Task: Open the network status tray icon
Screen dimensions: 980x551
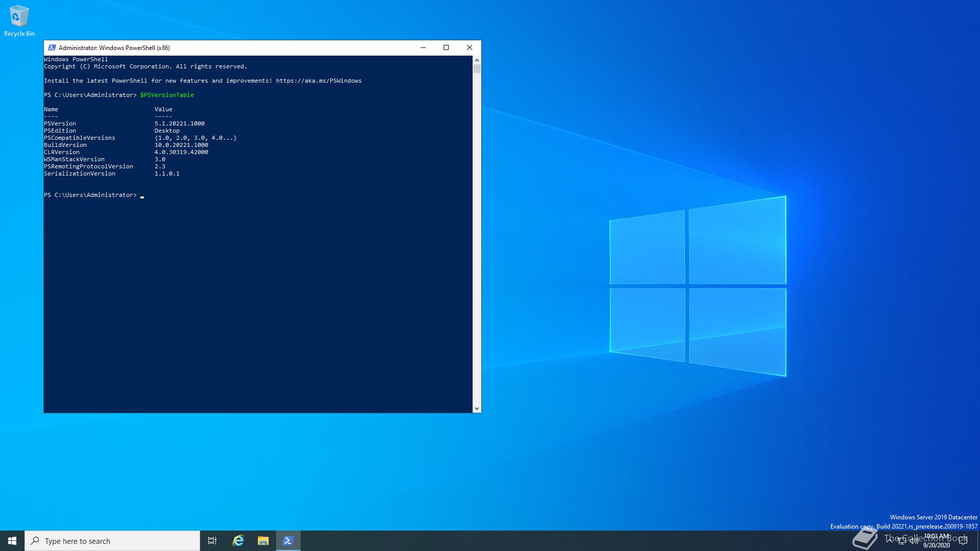Action: 902,541
